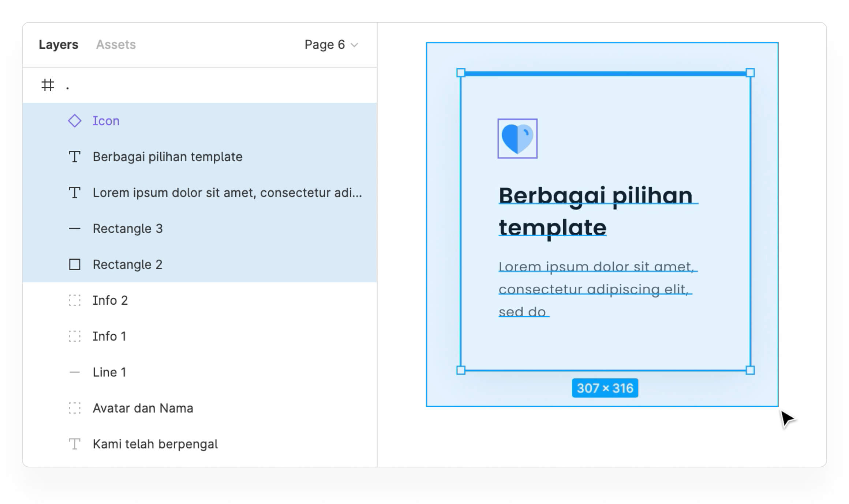Click text icon beside Lorem ipsum layer
This screenshot has height=504, width=849.
(75, 192)
